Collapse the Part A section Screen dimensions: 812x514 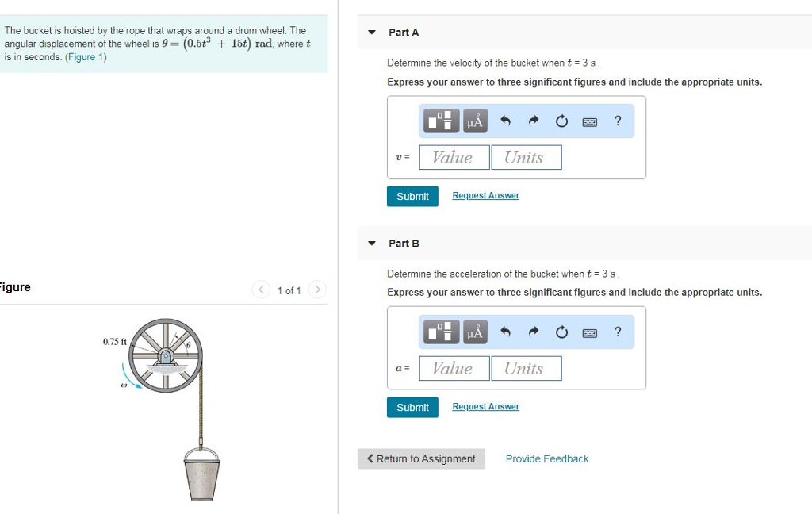coord(371,32)
